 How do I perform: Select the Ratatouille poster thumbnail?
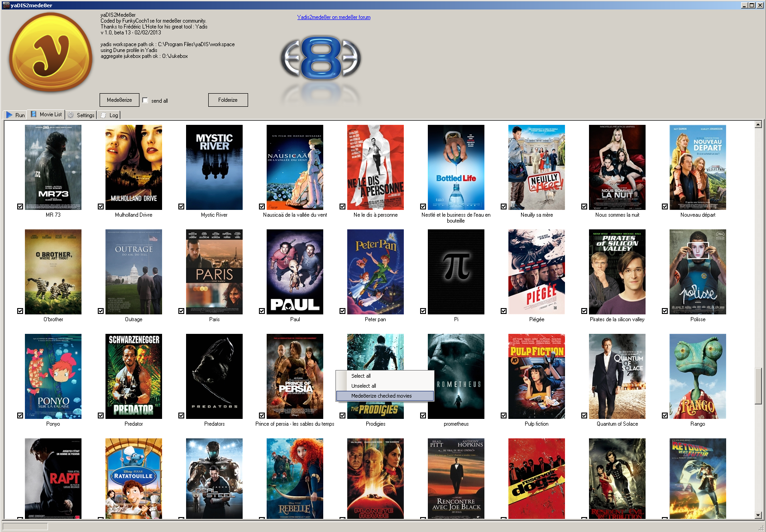click(x=134, y=479)
